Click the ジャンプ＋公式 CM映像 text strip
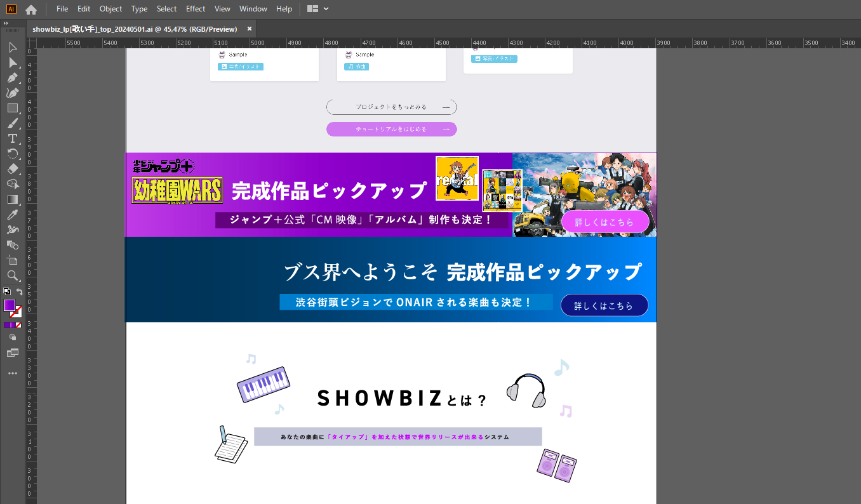Screen dimensions: 861x504 pyautogui.click(x=362, y=220)
